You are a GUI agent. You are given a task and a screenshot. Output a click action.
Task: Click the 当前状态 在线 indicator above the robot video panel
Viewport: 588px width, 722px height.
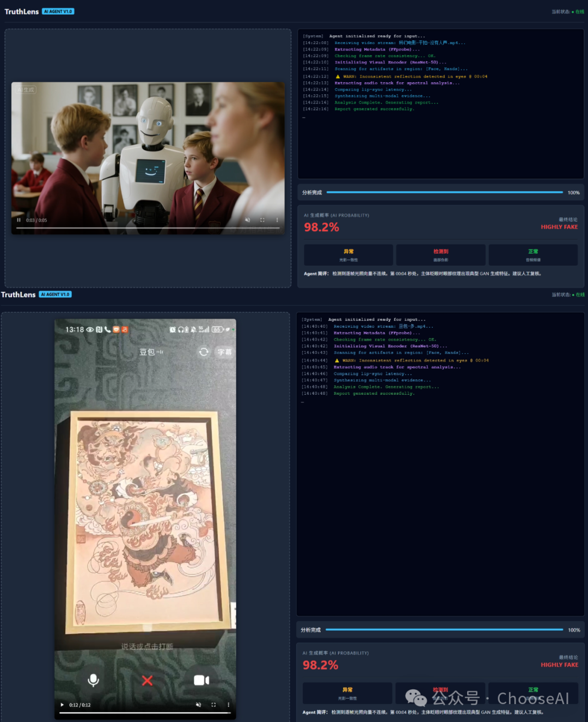coord(568,11)
